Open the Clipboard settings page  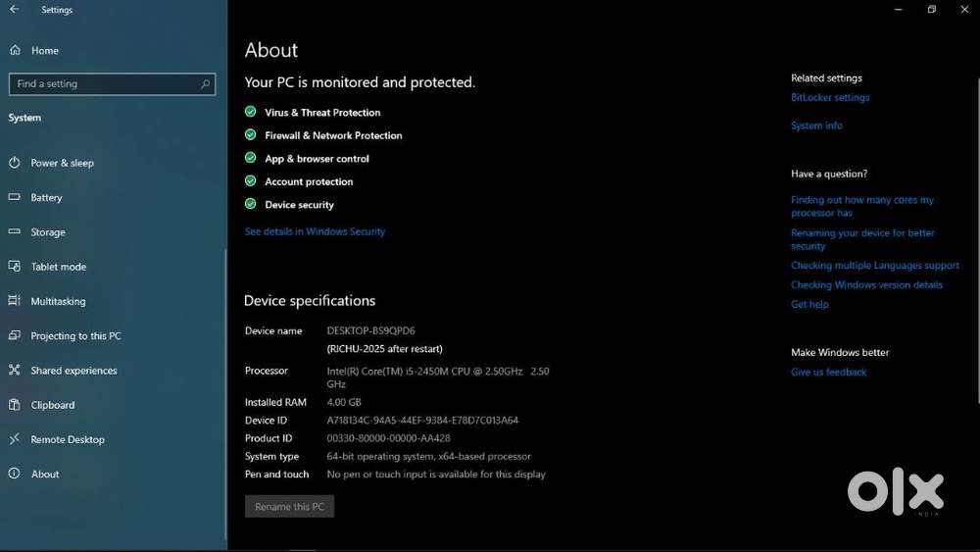click(52, 405)
